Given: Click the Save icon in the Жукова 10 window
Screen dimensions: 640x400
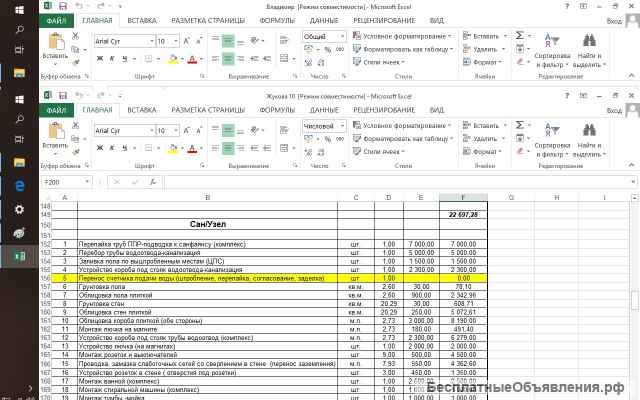Looking at the screenshot, I should (x=63, y=95).
